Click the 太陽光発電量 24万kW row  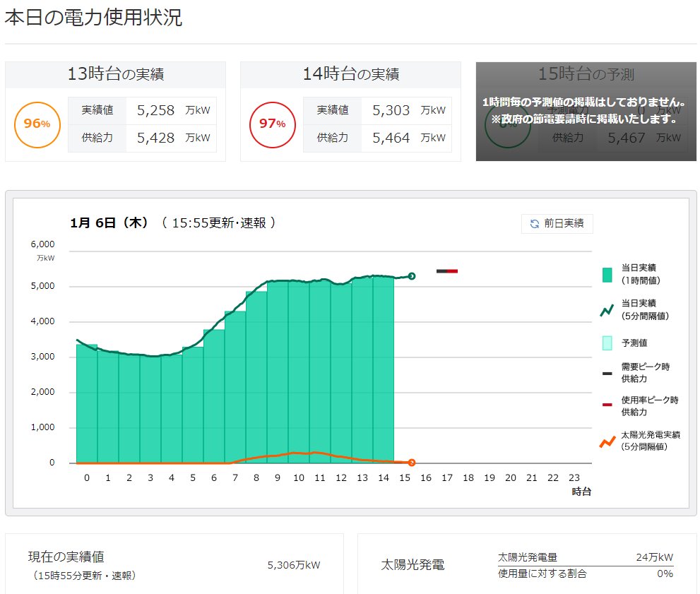(x=586, y=557)
